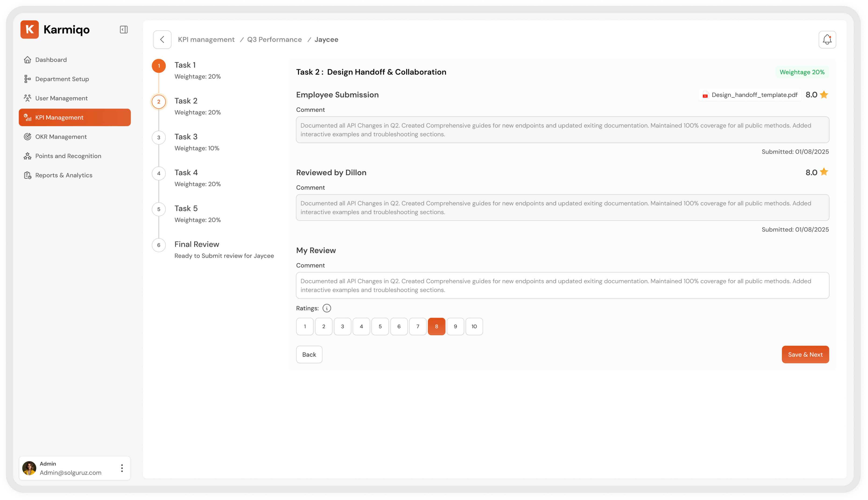Collapse the sidebar panel icon

pos(124,30)
